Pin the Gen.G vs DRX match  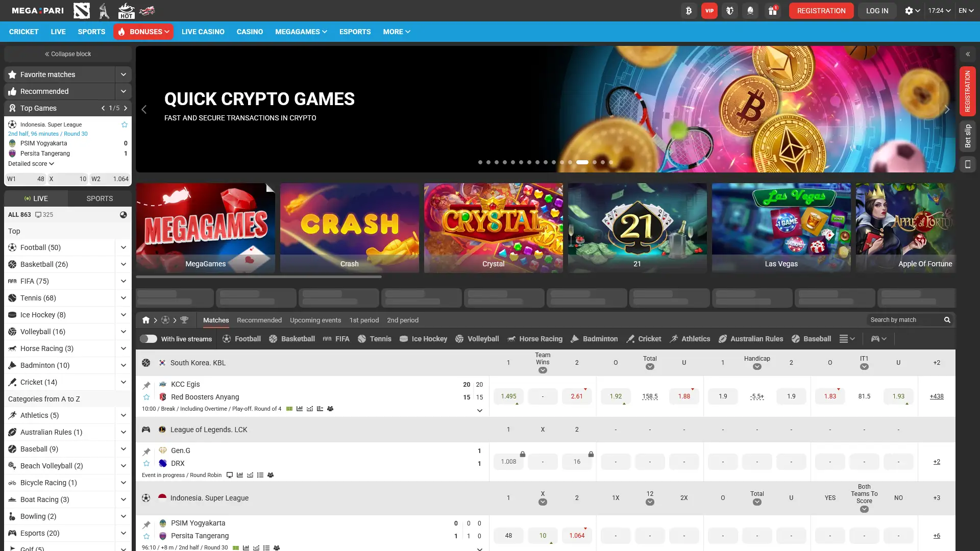pyautogui.click(x=146, y=451)
